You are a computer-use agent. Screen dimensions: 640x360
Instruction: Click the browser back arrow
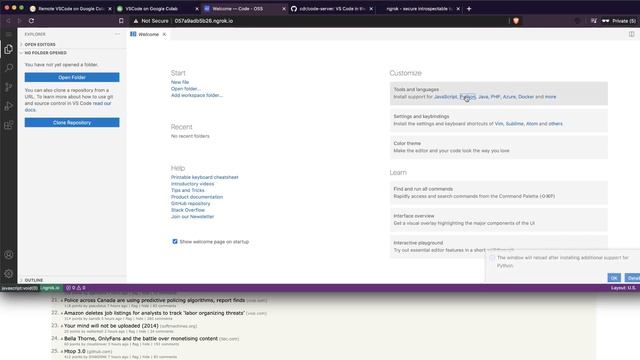[8, 20]
